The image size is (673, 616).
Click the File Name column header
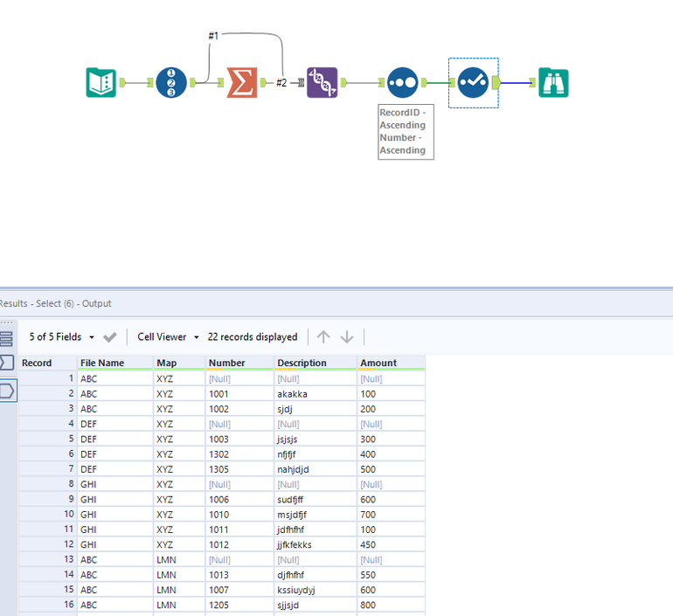pyautogui.click(x=102, y=363)
